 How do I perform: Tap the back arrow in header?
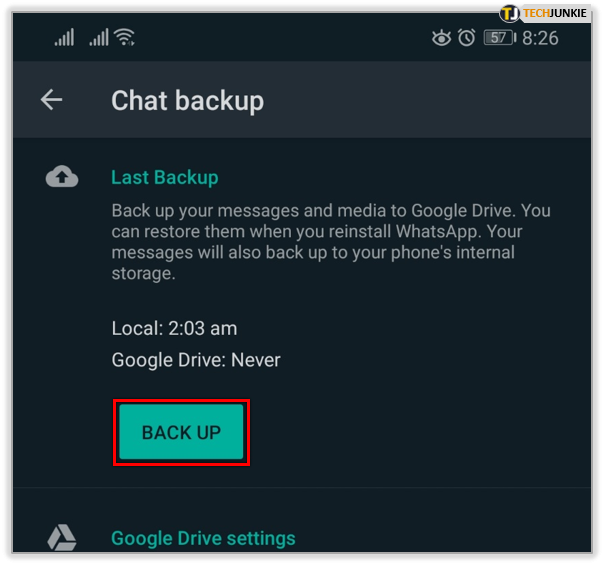click(51, 100)
